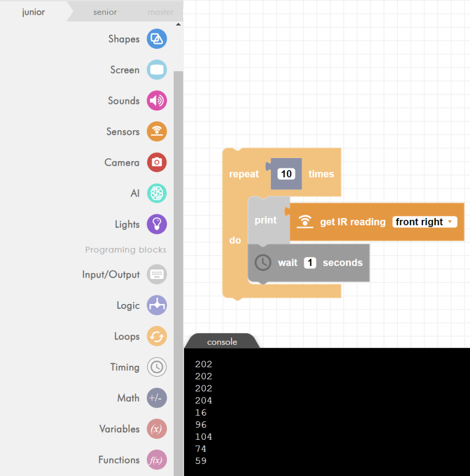Select the Screen category icon
This screenshot has height=476, width=470.
coord(157,70)
